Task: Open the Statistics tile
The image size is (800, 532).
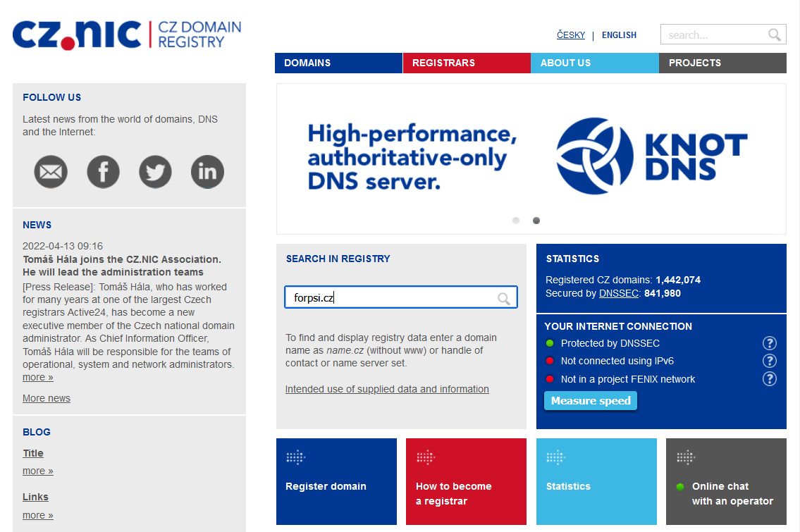Action: tap(596, 481)
